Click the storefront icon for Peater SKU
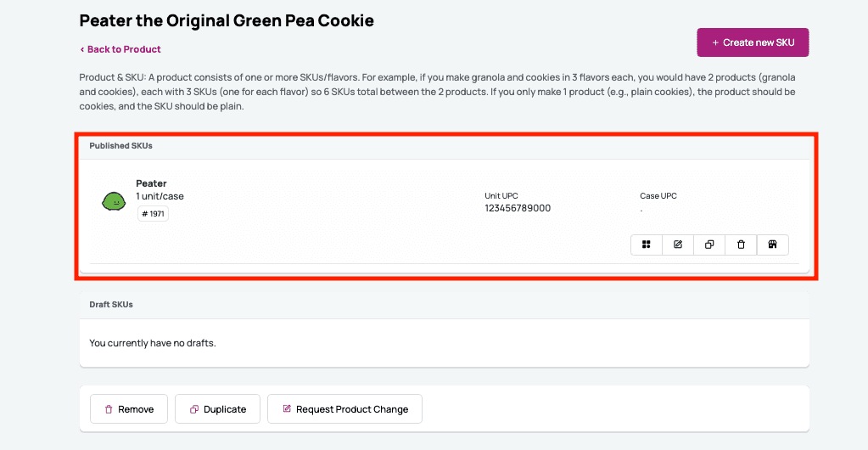 pyautogui.click(x=772, y=245)
